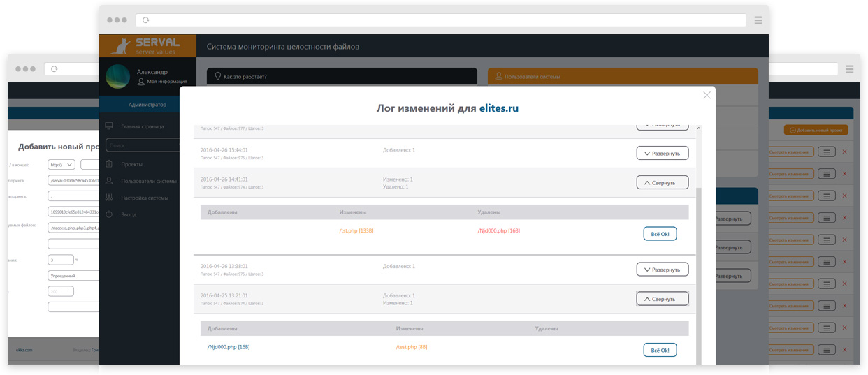Image resolution: width=868 pixels, height=375 pixels.
Task: Expand the 2016-04-26 13:38:01 log entry
Action: [x=662, y=270]
